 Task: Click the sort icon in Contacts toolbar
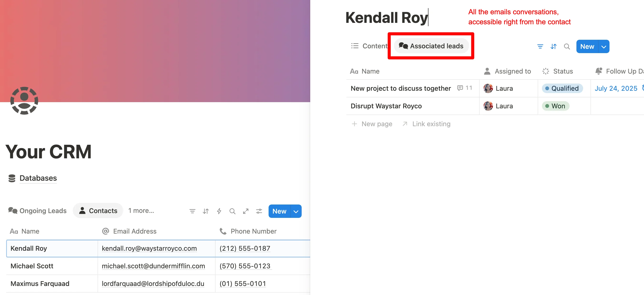click(x=206, y=211)
